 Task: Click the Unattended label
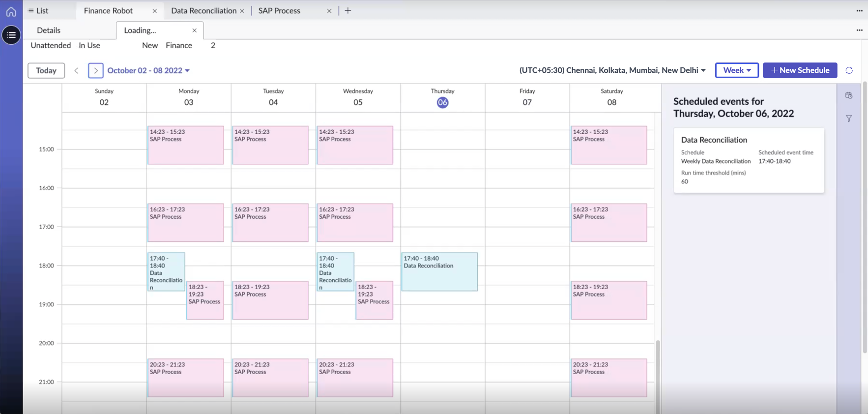point(51,45)
